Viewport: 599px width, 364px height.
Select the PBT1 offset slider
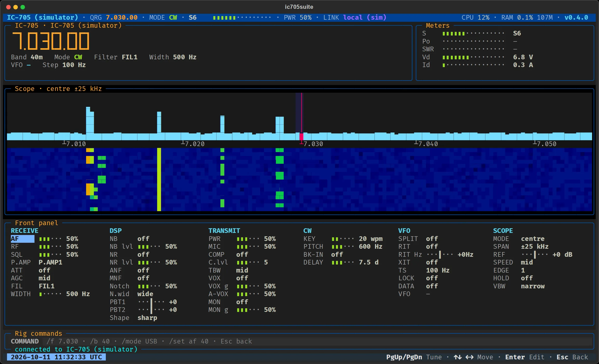(x=151, y=302)
